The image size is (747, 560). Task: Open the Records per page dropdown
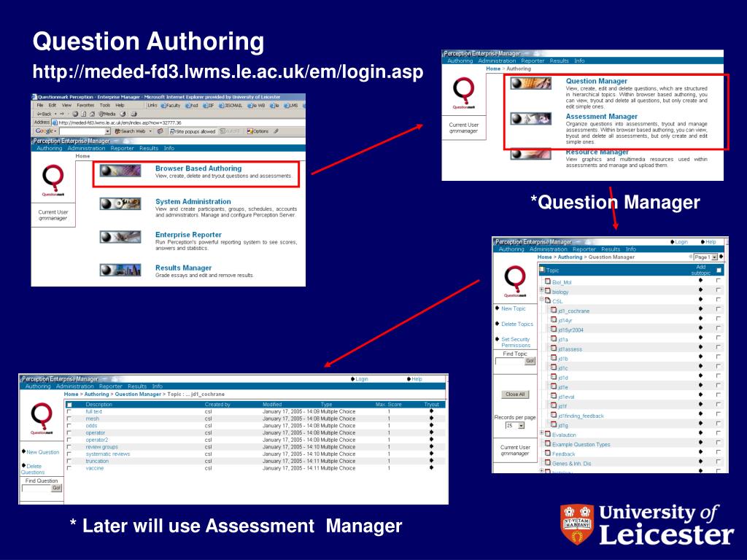521,426
